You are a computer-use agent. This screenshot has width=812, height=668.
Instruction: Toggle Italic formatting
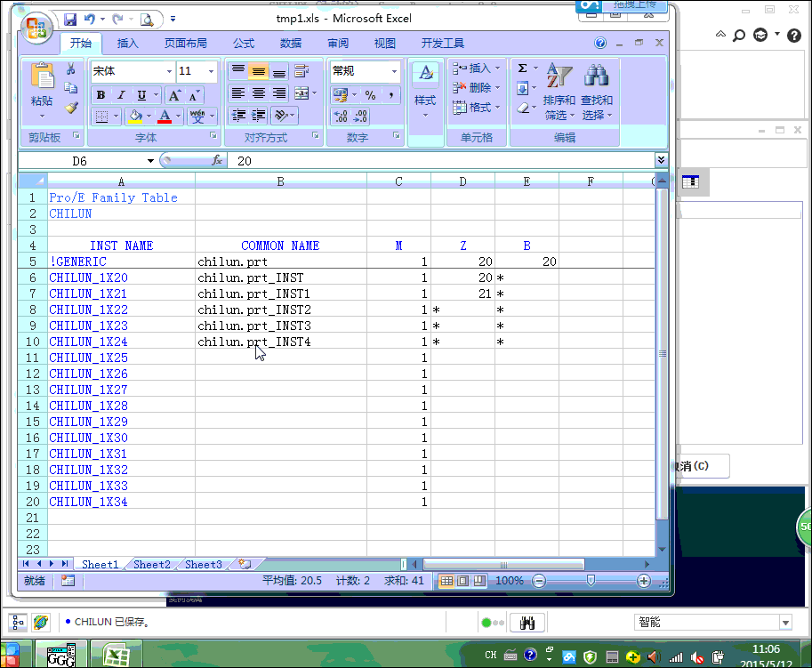(x=121, y=95)
